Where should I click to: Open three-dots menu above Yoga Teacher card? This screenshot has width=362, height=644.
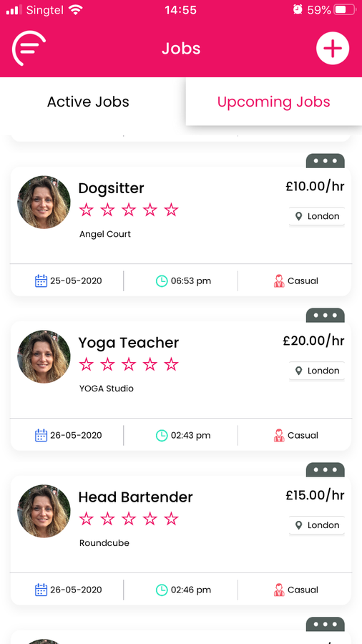click(x=325, y=316)
